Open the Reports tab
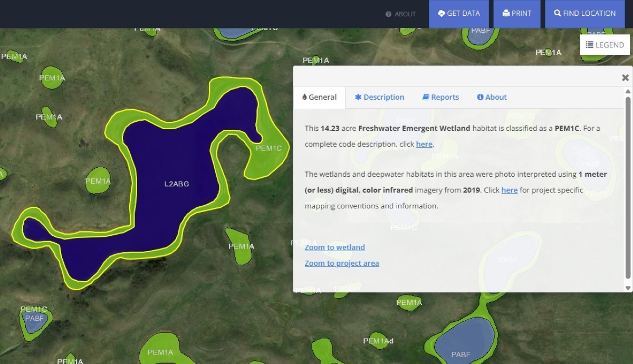Image resolution: width=633 pixels, height=364 pixels. 440,97
